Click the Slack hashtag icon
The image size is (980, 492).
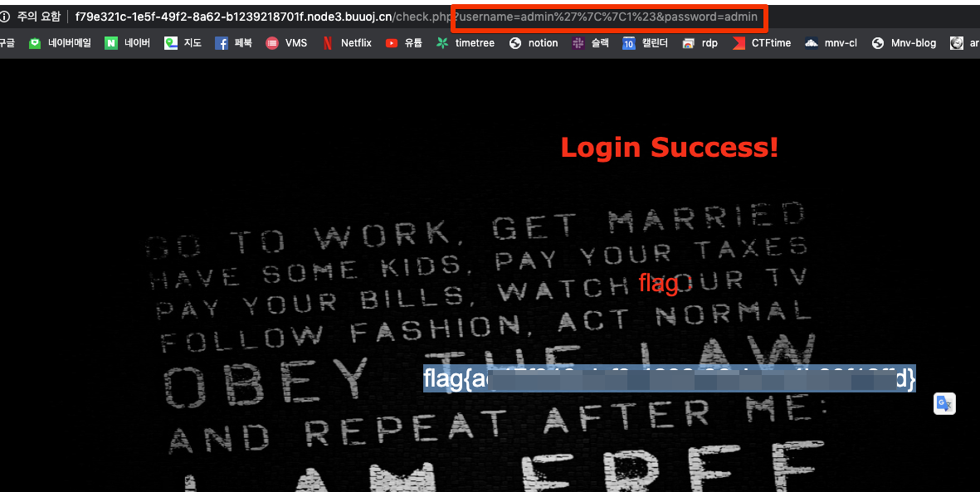(x=578, y=43)
